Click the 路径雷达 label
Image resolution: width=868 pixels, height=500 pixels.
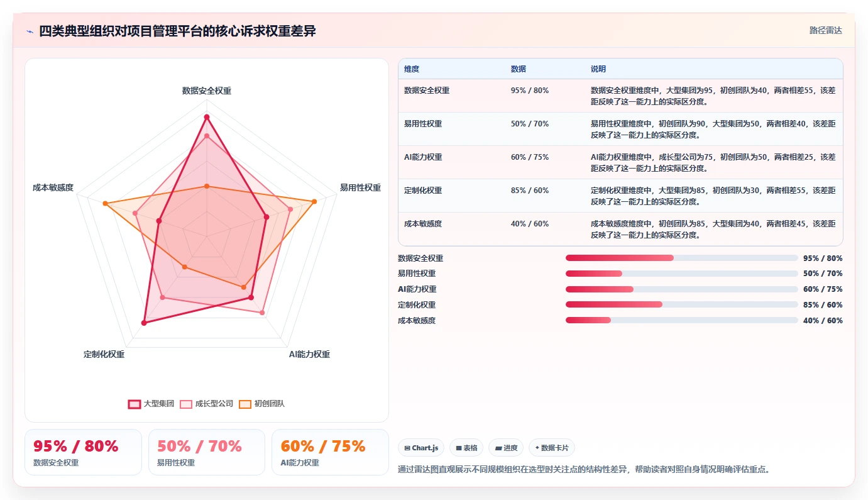point(826,30)
